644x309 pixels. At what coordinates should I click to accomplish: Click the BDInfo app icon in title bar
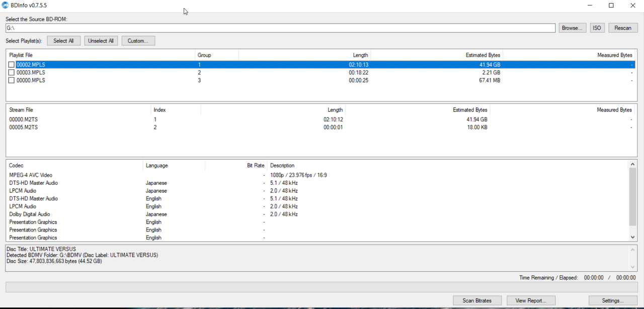tap(5, 6)
